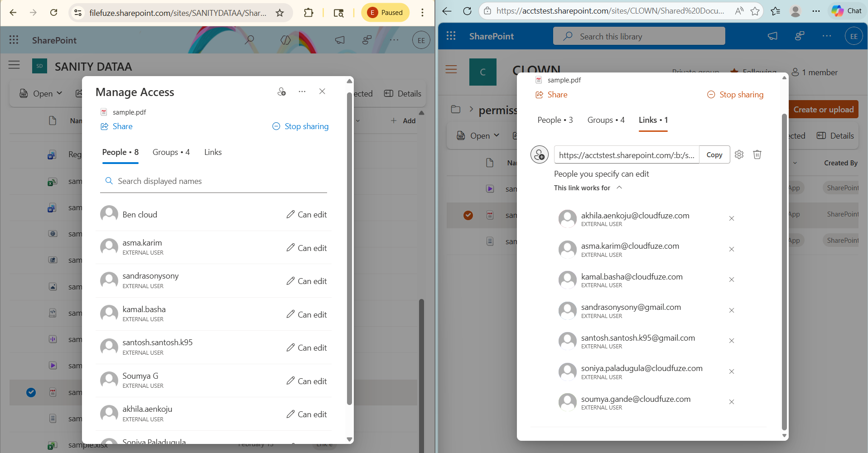Remove sandrasonysony@gmail.com from link
The width and height of the screenshot is (868, 453).
pyautogui.click(x=731, y=310)
